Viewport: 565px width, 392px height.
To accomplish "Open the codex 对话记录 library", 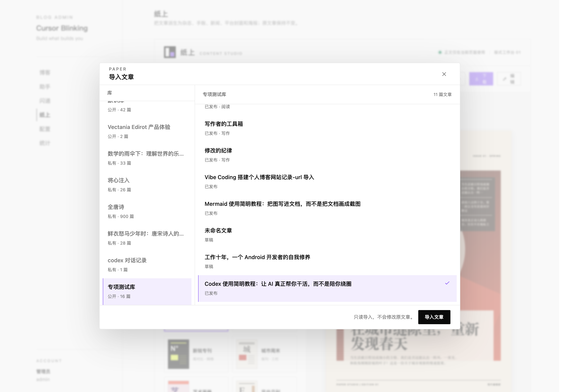I will [147, 265].
